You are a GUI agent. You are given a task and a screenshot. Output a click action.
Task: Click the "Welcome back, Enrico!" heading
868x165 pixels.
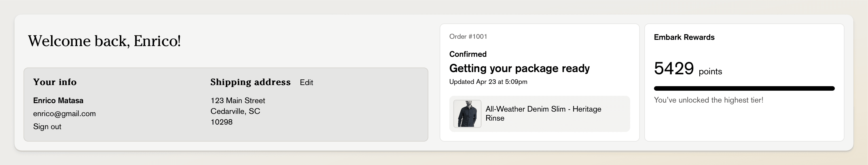pyautogui.click(x=104, y=41)
